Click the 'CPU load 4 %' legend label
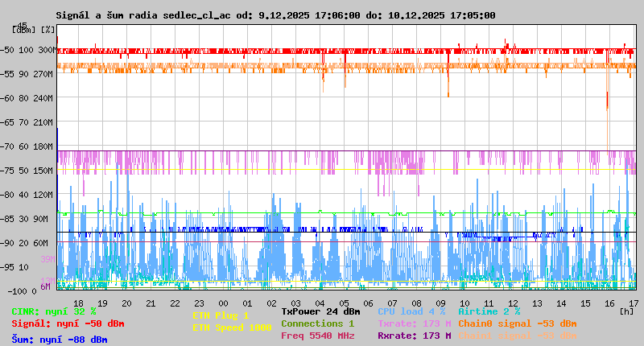The width and height of the screenshot is (644, 346). click(x=411, y=311)
